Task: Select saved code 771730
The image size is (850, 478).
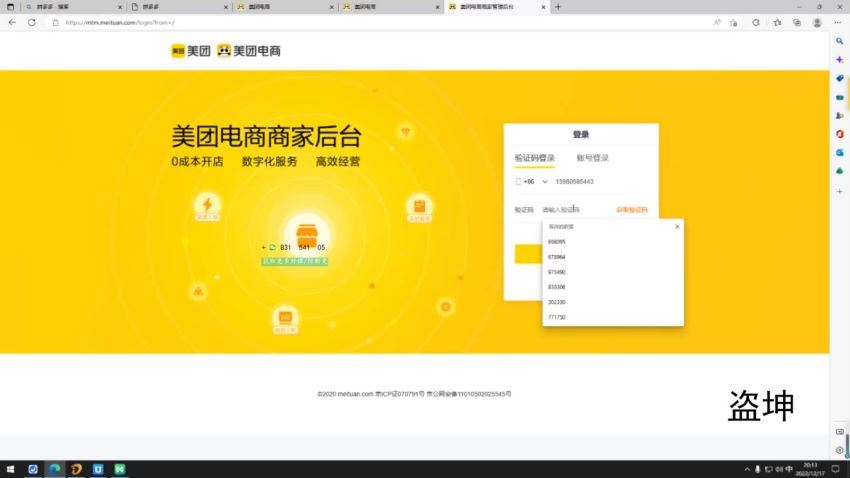Action: [x=613, y=318]
